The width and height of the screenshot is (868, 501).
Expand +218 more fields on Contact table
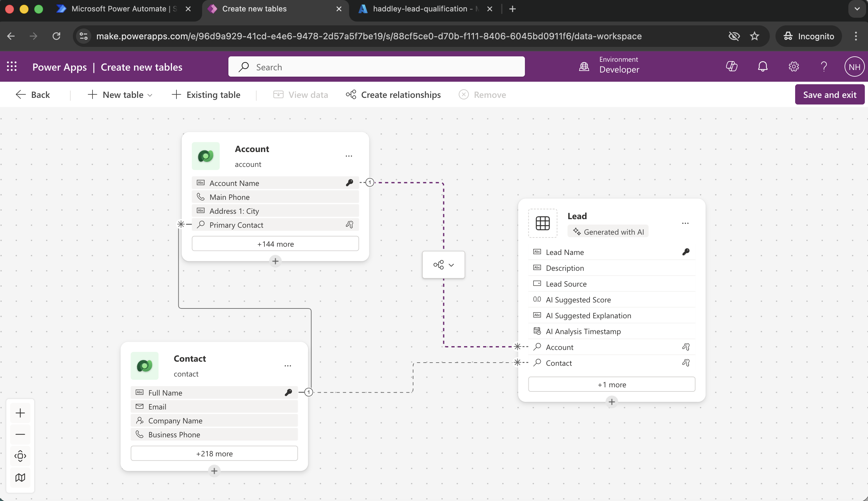tap(214, 453)
